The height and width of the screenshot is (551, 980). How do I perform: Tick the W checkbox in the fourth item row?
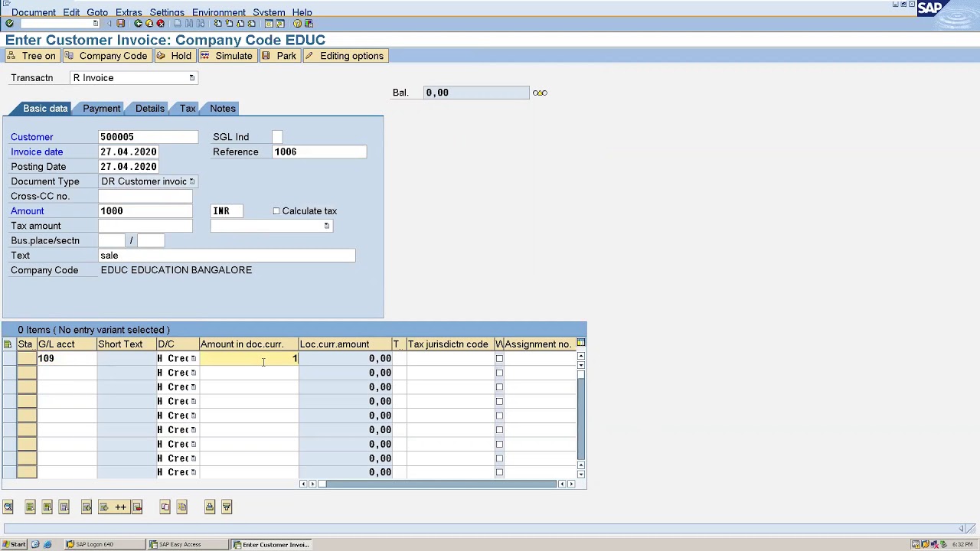(499, 401)
